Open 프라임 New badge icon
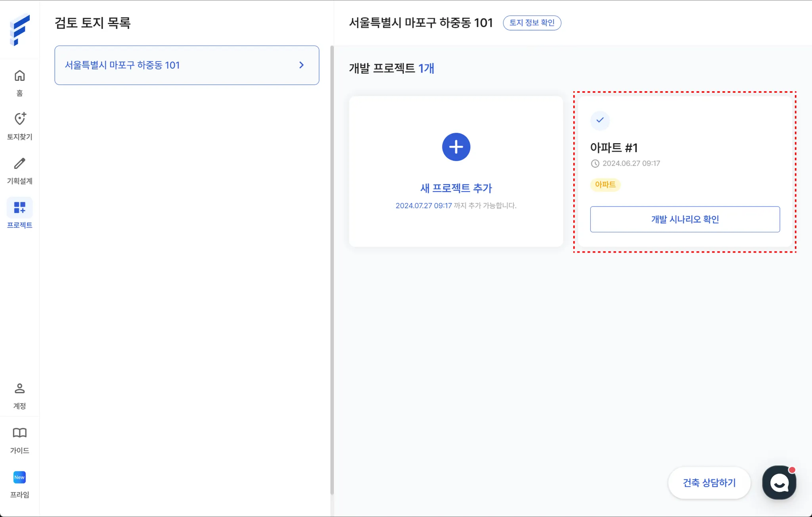This screenshot has width=812, height=517. point(19,477)
